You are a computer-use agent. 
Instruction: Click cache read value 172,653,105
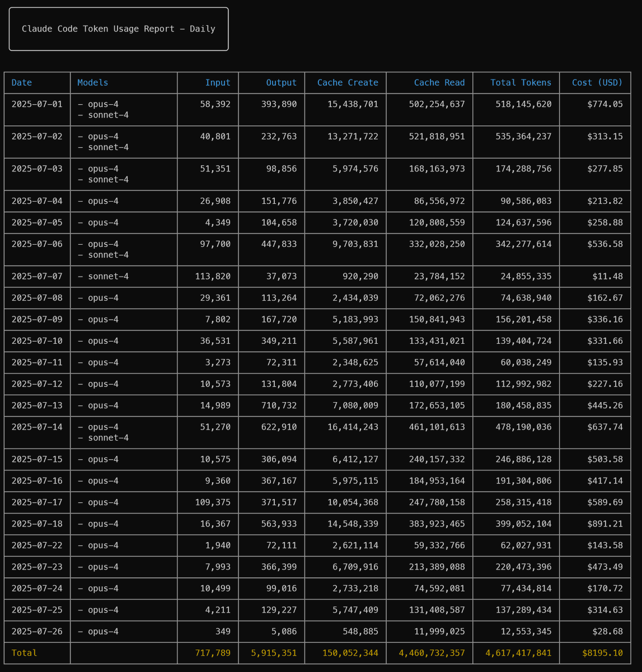tap(437, 405)
